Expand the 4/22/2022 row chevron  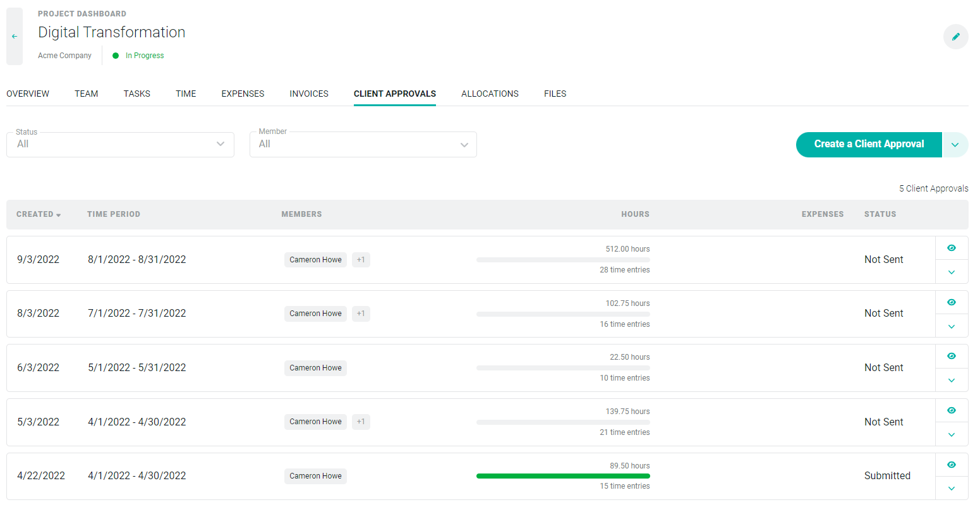pyautogui.click(x=952, y=488)
